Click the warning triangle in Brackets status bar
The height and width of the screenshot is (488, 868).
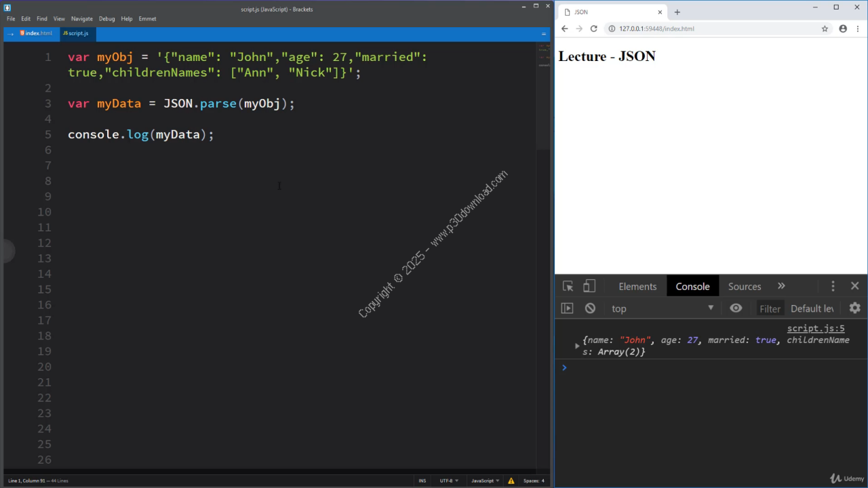click(511, 481)
